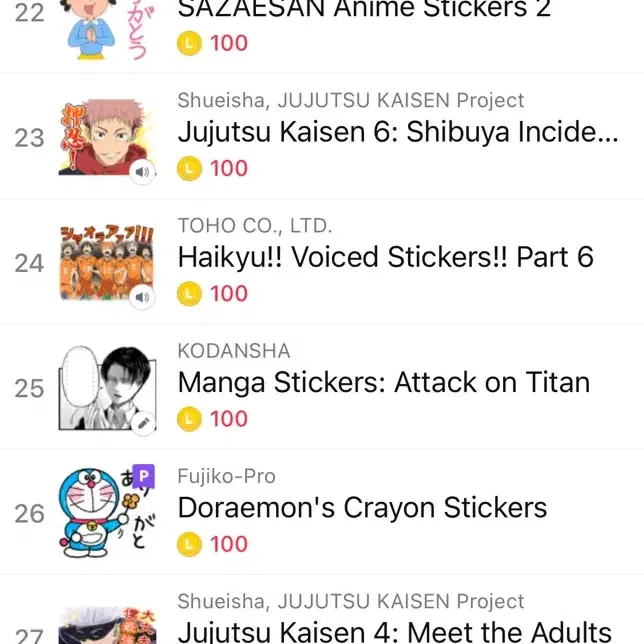This screenshot has width=644, height=644.
Task: Tap the coin icon under SAZAESAN Anime Stickers 2
Action: click(x=189, y=43)
